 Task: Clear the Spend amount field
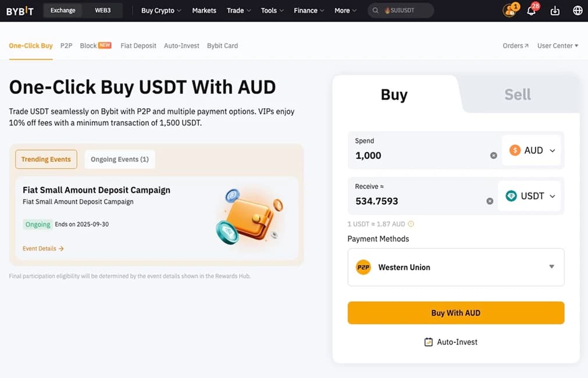493,155
